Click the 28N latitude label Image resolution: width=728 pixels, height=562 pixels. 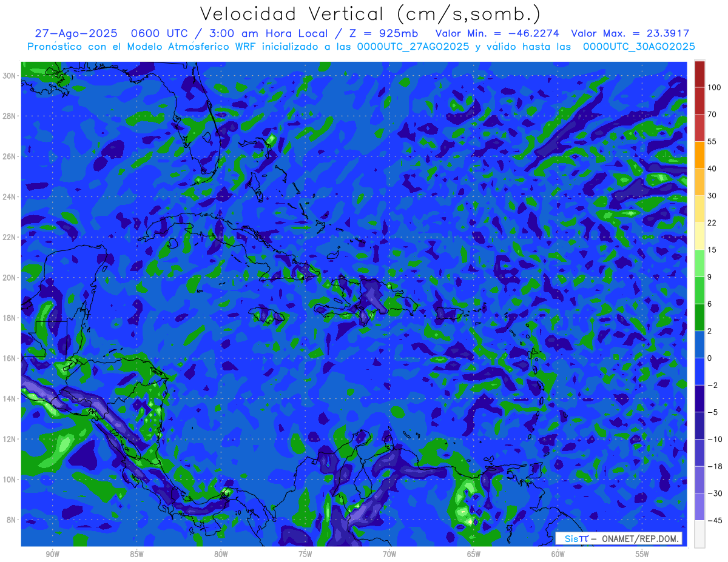click(x=10, y=116)
